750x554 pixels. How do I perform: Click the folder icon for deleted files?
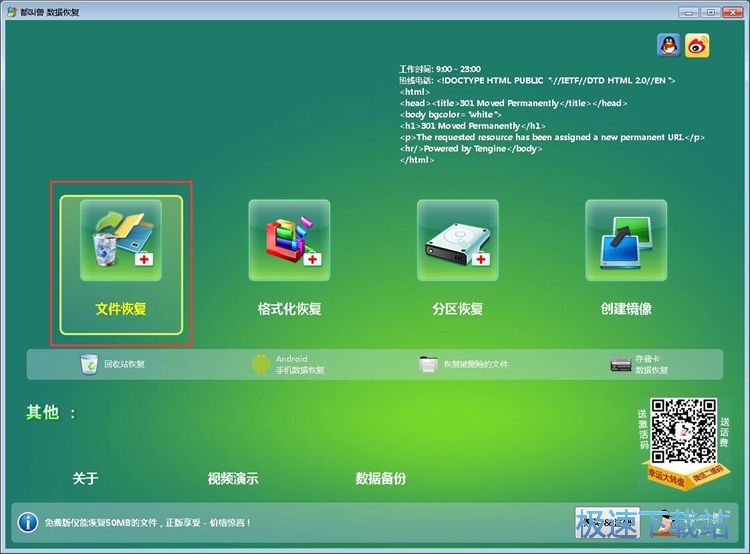pos(428,365)
